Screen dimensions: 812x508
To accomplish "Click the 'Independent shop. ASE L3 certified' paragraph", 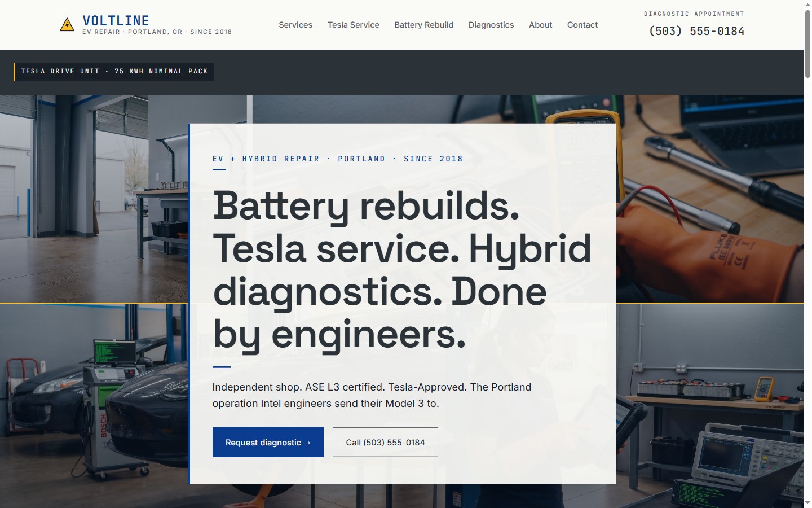I will point(372,395).
